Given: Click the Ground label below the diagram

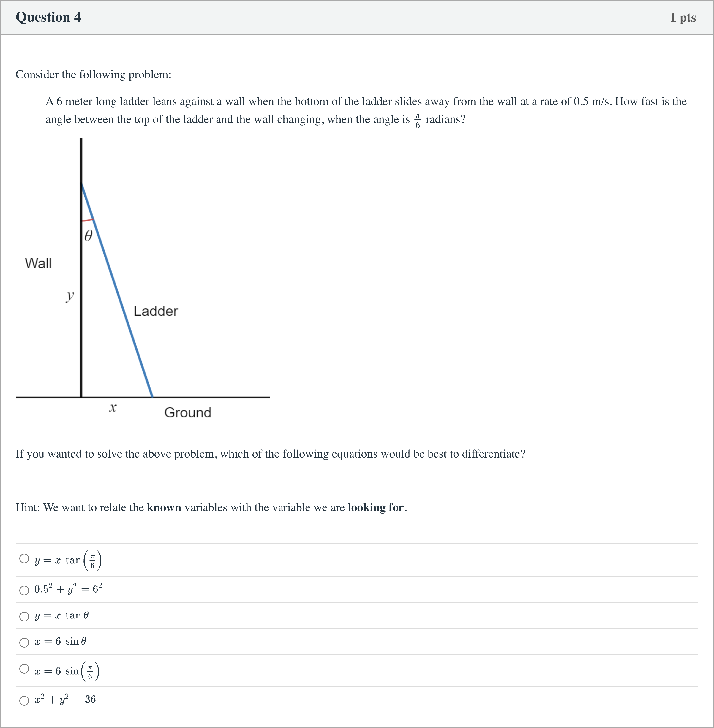Looking at the screenshot, I should (x=188, y=413).
